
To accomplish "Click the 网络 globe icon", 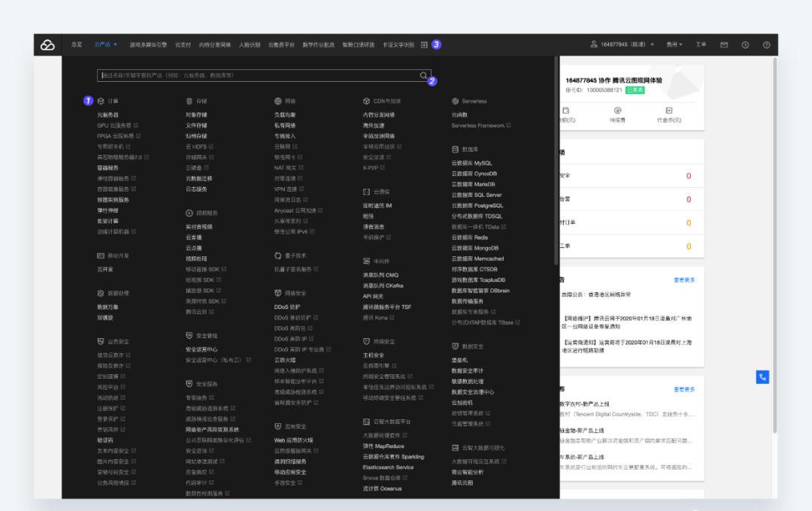I will point(278,101).
